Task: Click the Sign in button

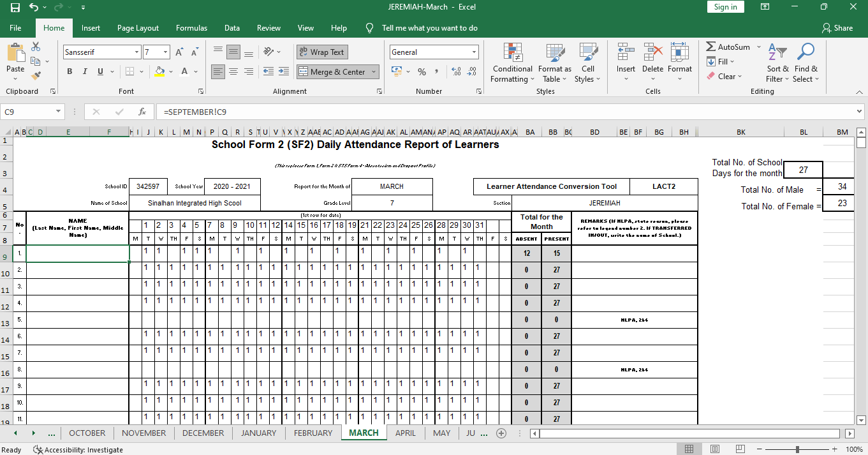Action: [x=725, y=7]
